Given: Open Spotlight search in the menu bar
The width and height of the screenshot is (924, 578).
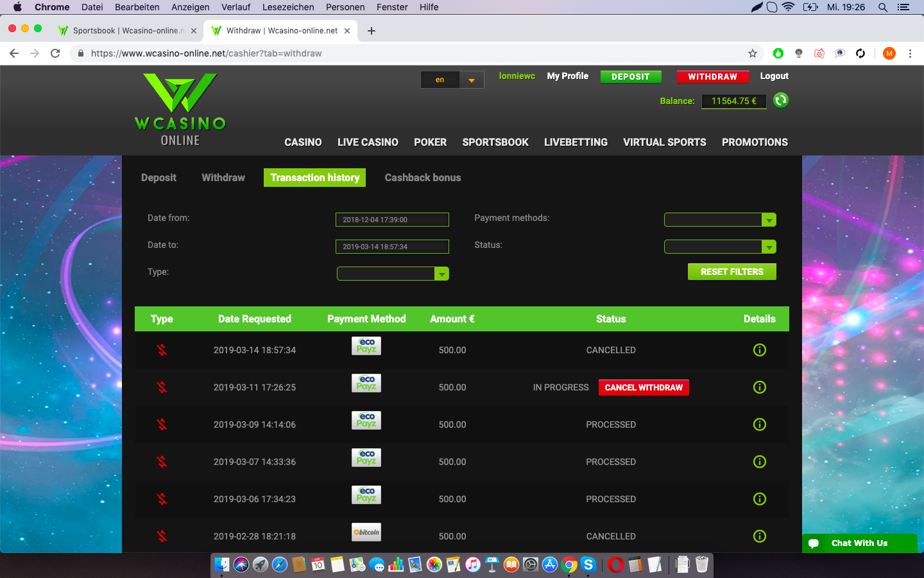Looking at the screenshot, I should [883, 7].
